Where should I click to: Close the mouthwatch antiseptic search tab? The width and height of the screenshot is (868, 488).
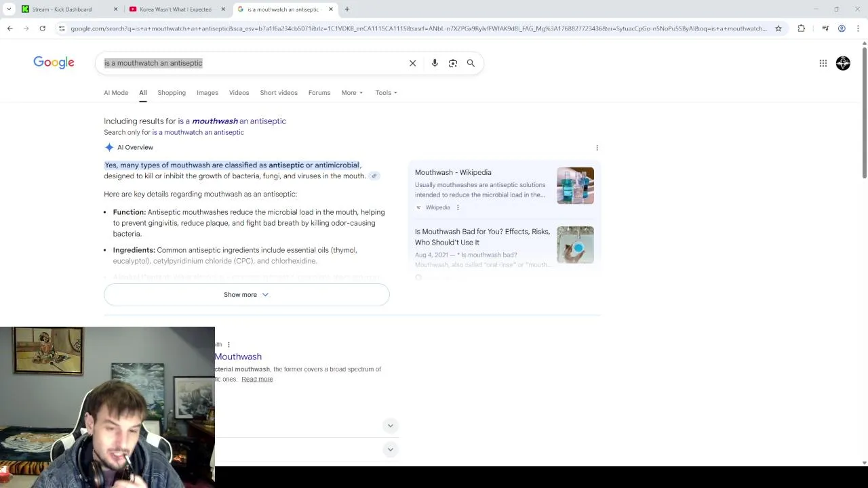click(x=331, y=9)
